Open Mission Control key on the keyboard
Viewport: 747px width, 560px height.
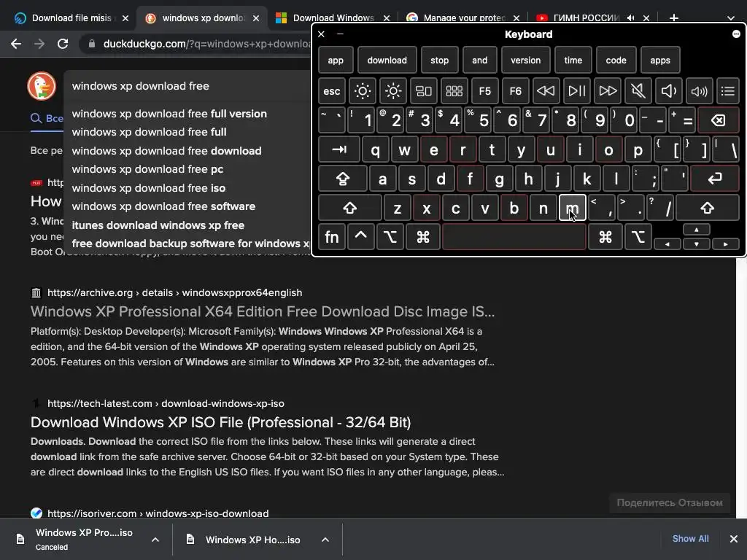424,90
